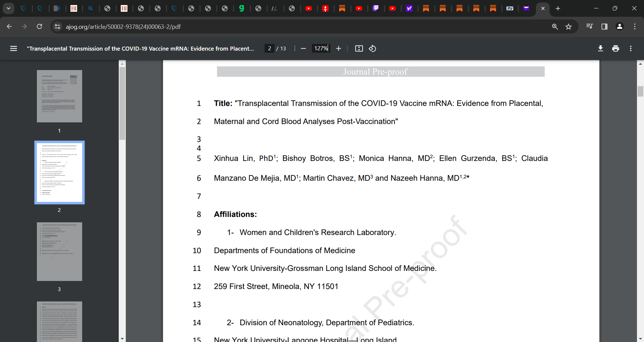This screenshot has width=644, height=342.
Task: Select page 2 thumbnail
Action: pyautogui.click(x=59, y=172)
